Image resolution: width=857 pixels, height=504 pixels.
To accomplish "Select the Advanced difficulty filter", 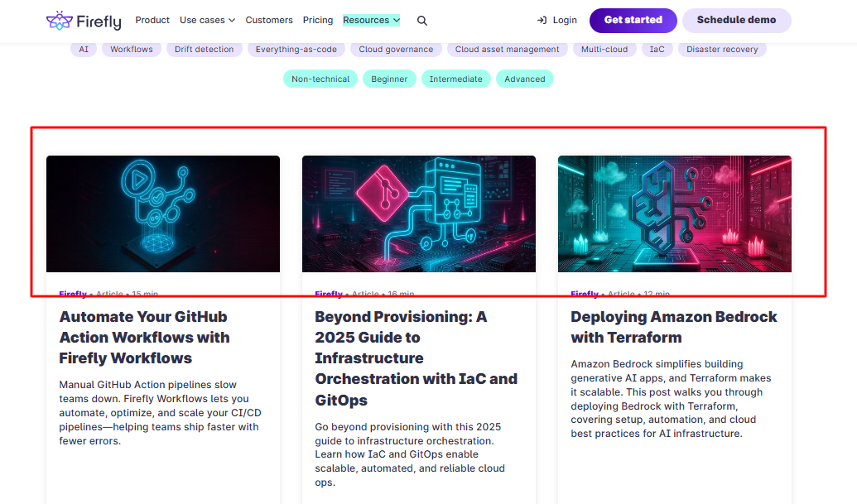I will click(524, 78).
